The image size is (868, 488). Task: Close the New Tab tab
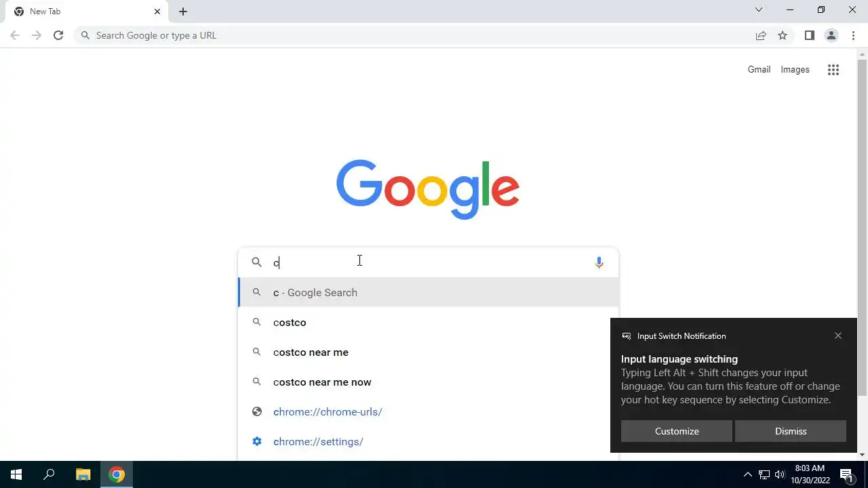157,12
